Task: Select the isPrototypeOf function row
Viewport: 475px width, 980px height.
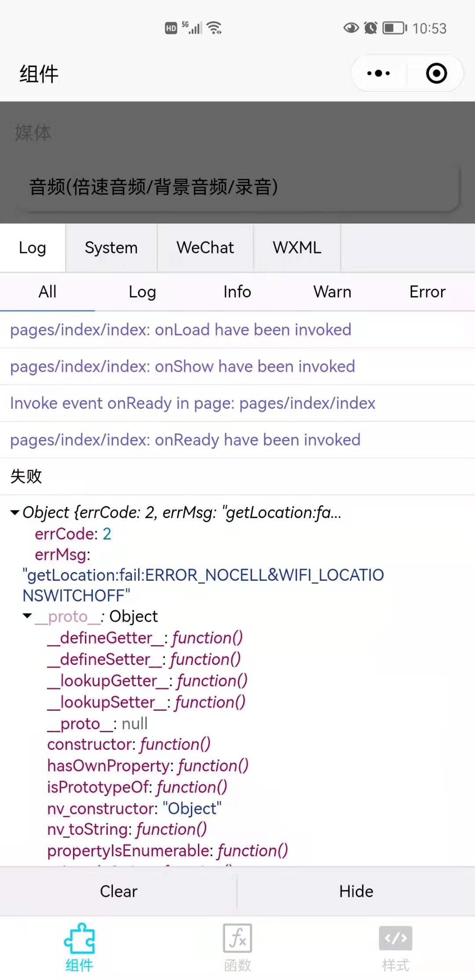Action: [137, 787]
